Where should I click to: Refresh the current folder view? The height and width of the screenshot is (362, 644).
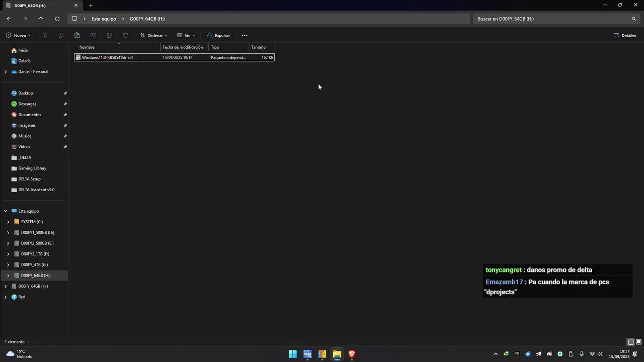click(57, 19)
